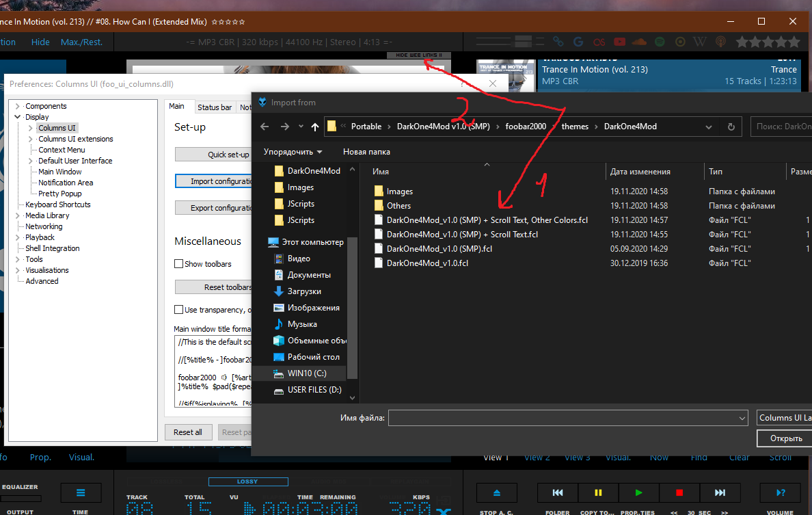This screenshot has height=515, width=812.
Task: Expand the Playback tree node
Action: click(x=17, y=237)
